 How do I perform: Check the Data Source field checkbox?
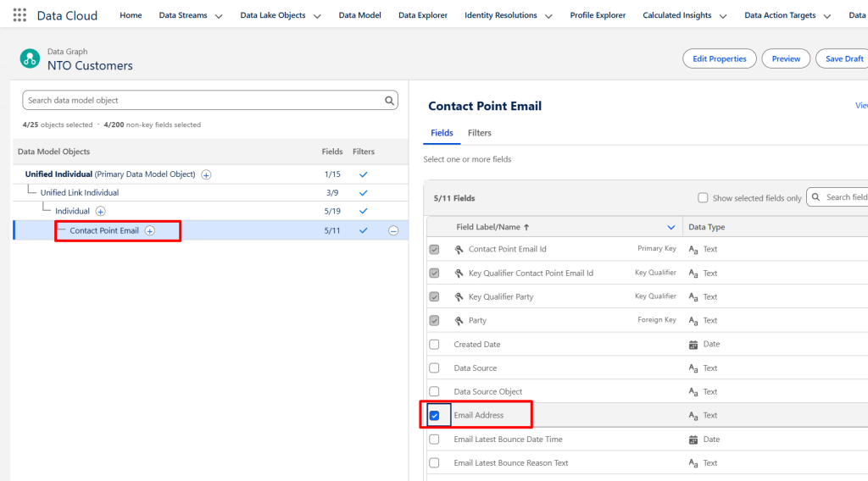435,368
